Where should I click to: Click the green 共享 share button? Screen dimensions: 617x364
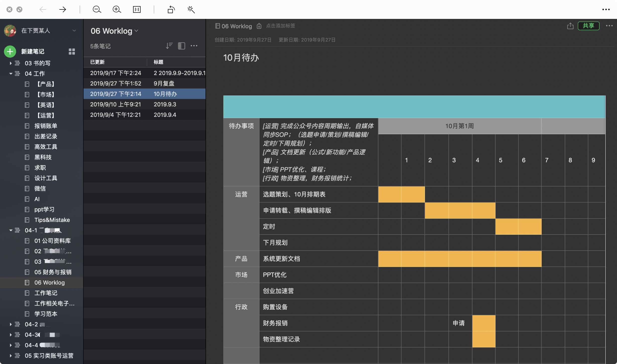click(588, 26)
